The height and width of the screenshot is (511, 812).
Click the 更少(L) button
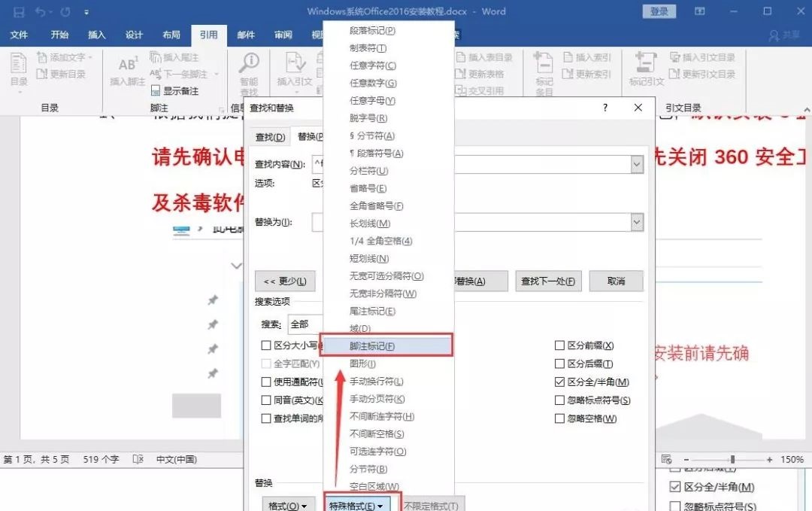[285, 281]
